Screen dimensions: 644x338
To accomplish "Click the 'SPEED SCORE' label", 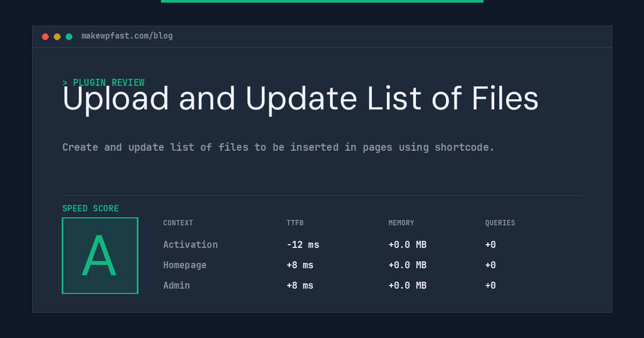I will pyautogui.click(x=91, y=209).
